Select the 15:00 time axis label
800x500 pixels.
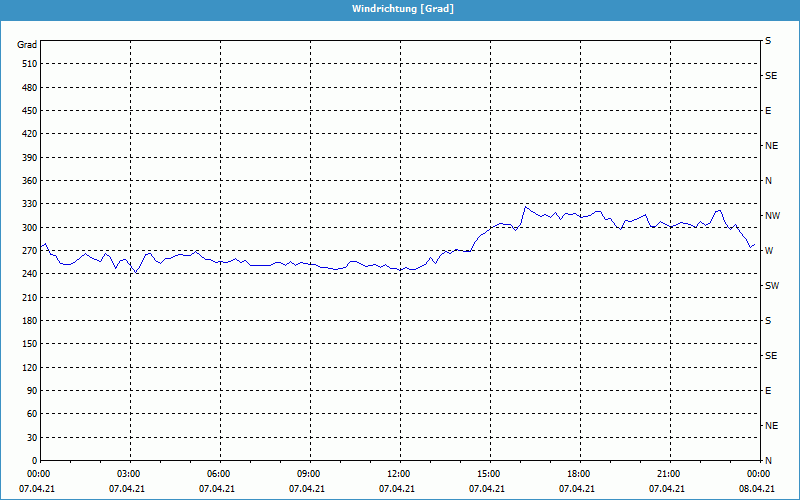(x=488, y=474)
